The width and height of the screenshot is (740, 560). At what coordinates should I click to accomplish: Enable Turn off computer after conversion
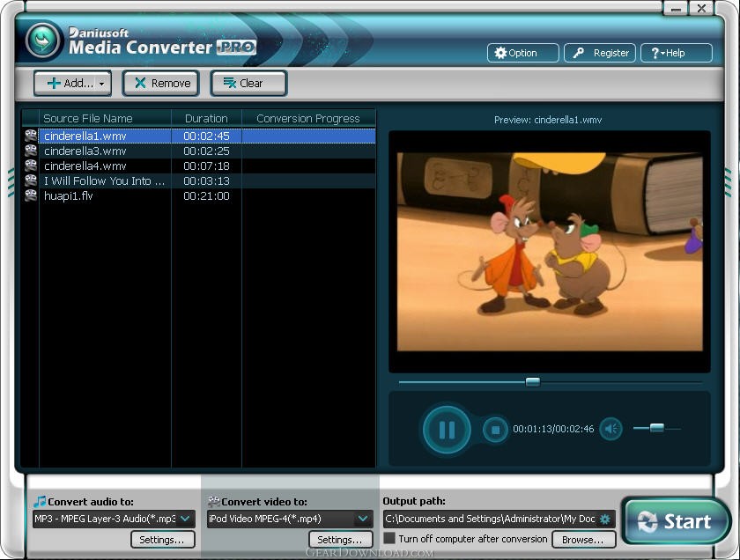(x=389, y=538)
